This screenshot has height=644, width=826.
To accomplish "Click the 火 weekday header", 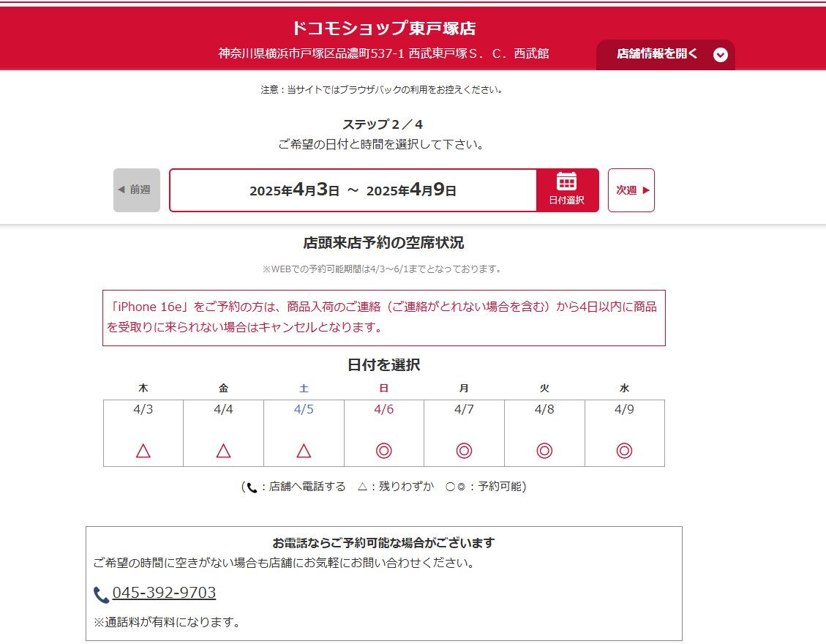I will coord(544,389).
